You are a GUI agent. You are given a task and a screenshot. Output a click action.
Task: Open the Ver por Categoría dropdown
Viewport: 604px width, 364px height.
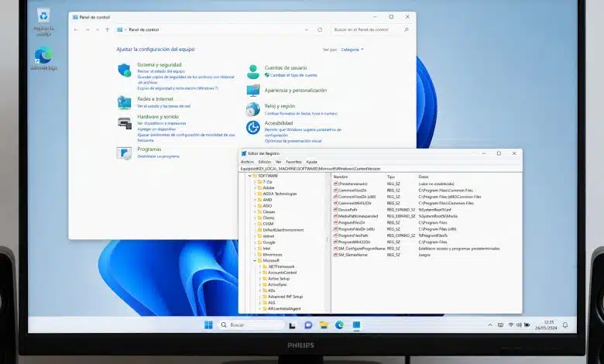pos(352,50)
